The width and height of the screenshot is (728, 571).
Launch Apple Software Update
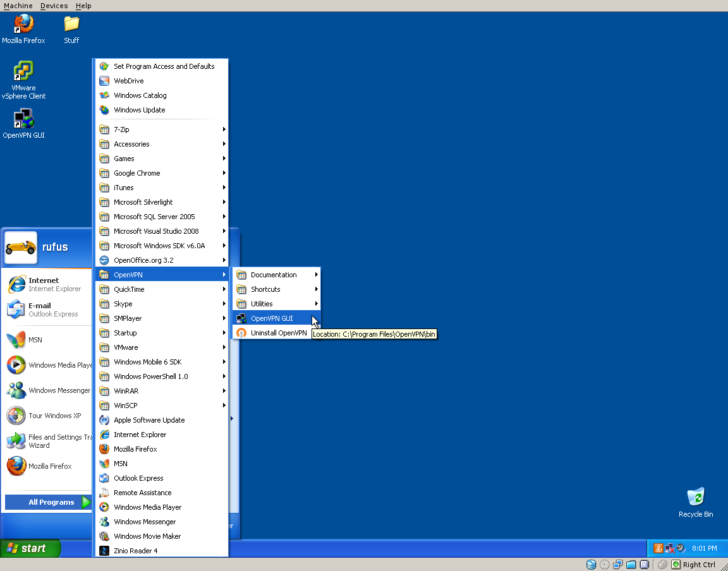click(162, 420)
